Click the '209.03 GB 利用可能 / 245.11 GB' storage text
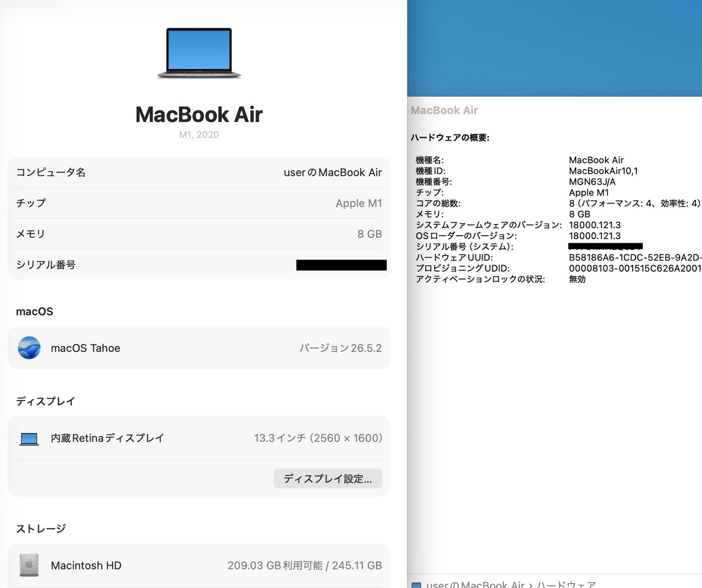The width and height of the screenshot is (702, 588). [305, 566]
